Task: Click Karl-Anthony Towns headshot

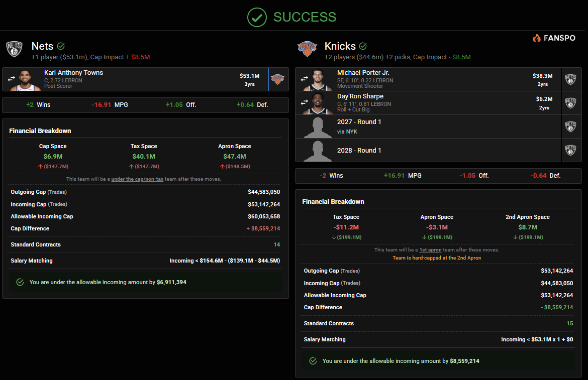Action: click(25, 80)
